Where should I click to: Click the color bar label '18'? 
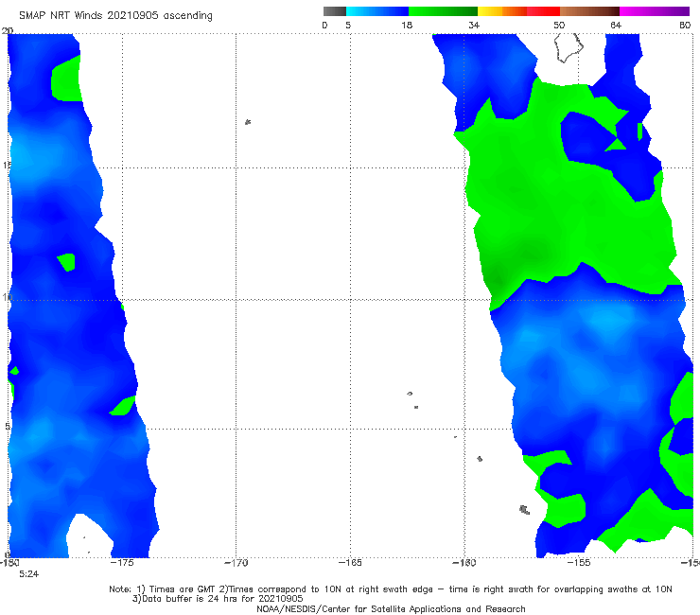point(407,26)
